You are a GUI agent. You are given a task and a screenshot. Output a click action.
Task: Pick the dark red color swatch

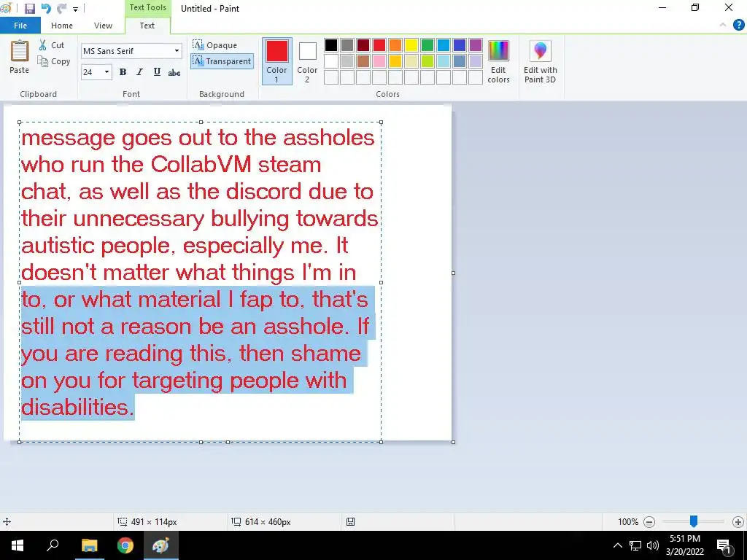point(363,45)
